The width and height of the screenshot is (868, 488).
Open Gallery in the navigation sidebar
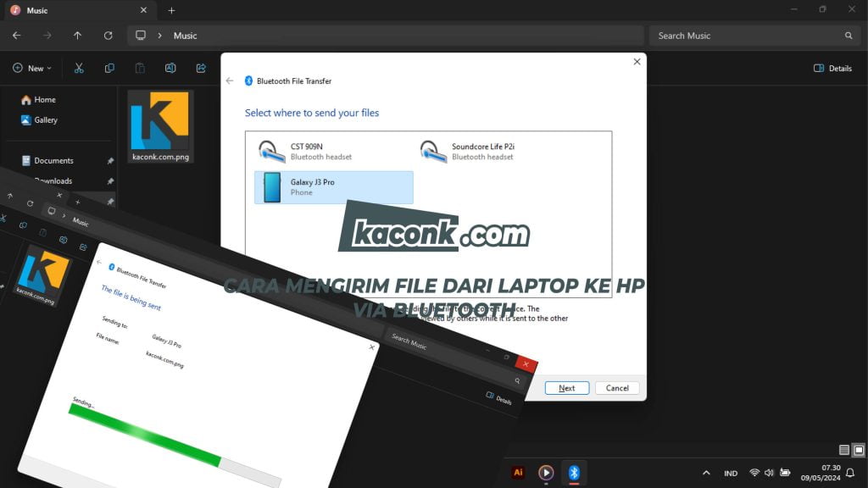coord(39,120)
